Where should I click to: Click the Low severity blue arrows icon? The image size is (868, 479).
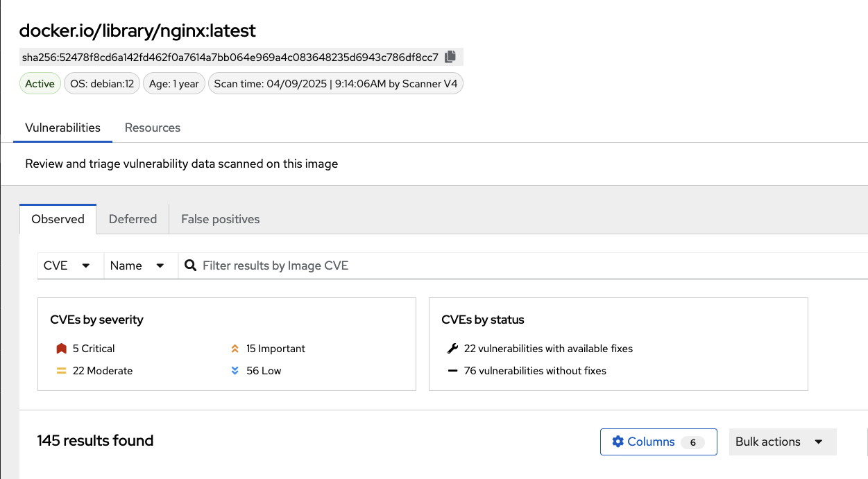click(235, 371)
